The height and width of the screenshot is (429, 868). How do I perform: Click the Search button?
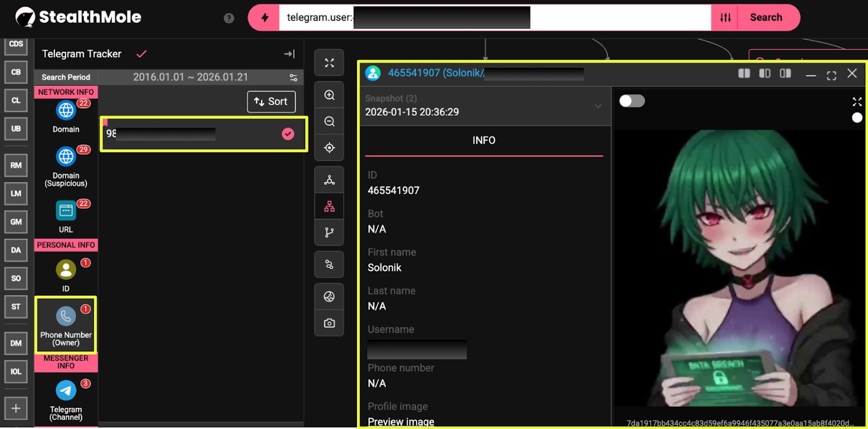pyautogui.click(x=765, y=17)
